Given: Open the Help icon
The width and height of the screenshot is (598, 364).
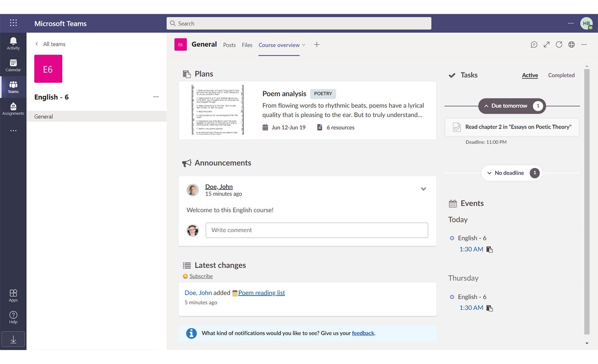Looking at the screenshot, I should [13, 317].
